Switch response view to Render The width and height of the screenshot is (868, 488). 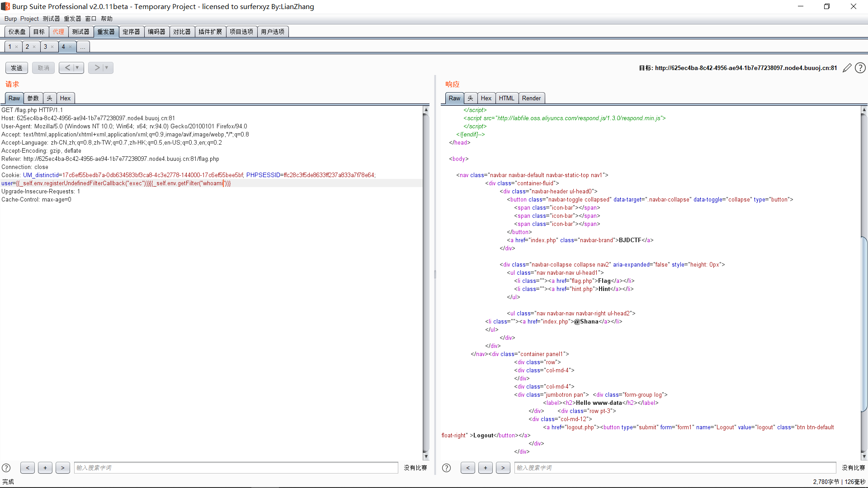[531, 99]
